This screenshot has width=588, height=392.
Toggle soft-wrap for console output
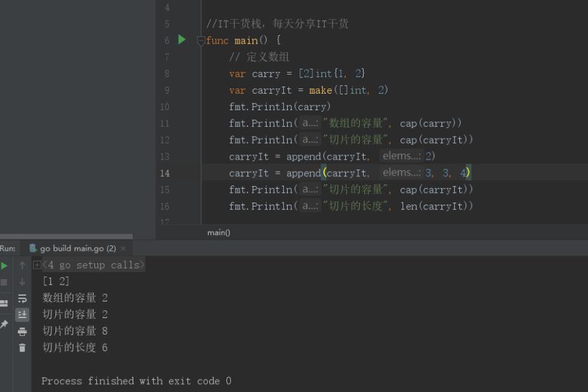click(x=22, y=298)
